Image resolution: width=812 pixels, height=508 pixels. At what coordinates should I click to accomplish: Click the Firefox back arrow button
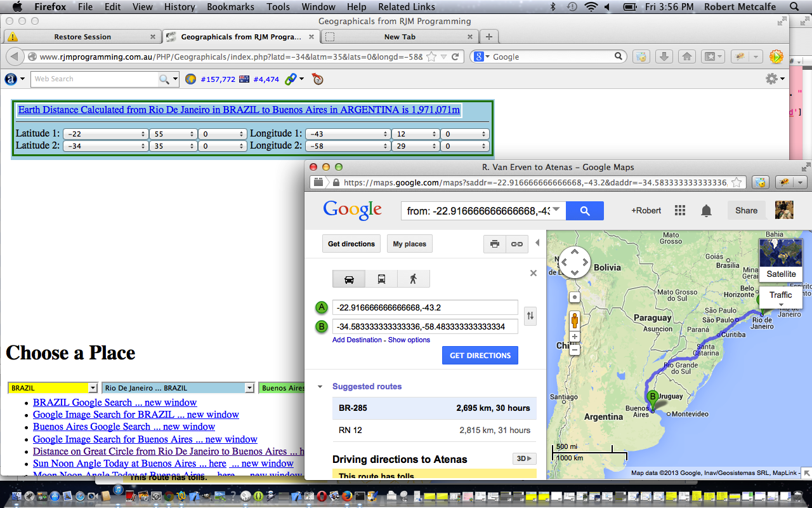14,57
